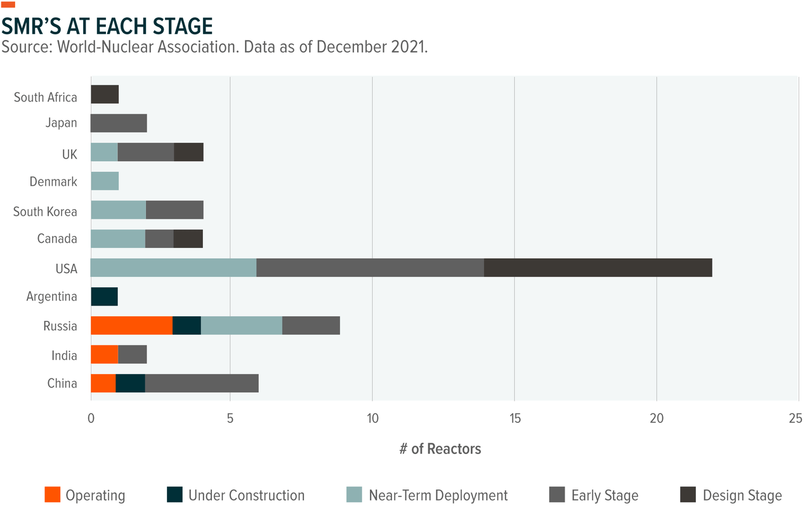The image size is (812, 518).
Task: Click the x-axis tick label '20'
Action: click(x=657, y=418)
